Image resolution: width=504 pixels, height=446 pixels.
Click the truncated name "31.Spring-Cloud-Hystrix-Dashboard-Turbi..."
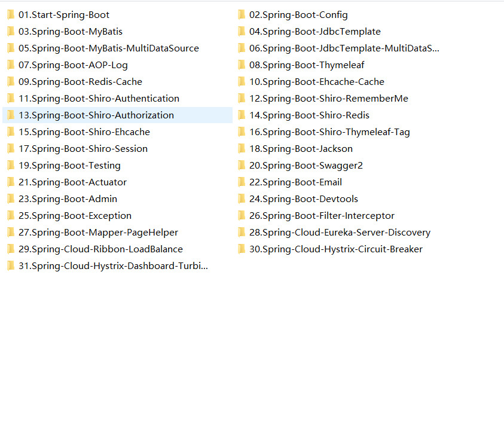click(113, 265)
